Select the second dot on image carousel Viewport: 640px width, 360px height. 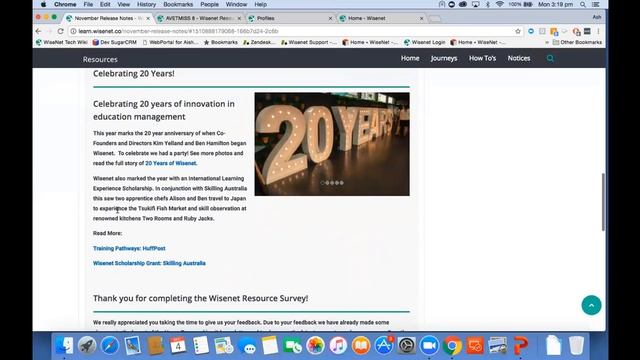coord(327,183)
